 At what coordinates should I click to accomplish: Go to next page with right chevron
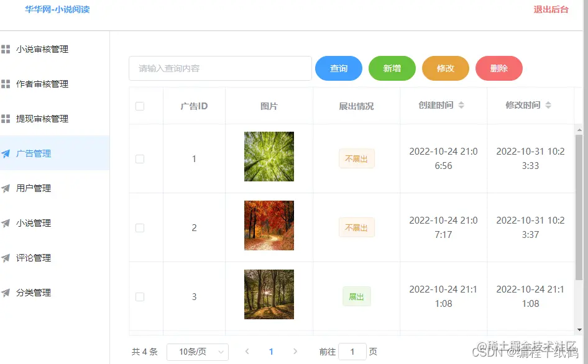295,351
